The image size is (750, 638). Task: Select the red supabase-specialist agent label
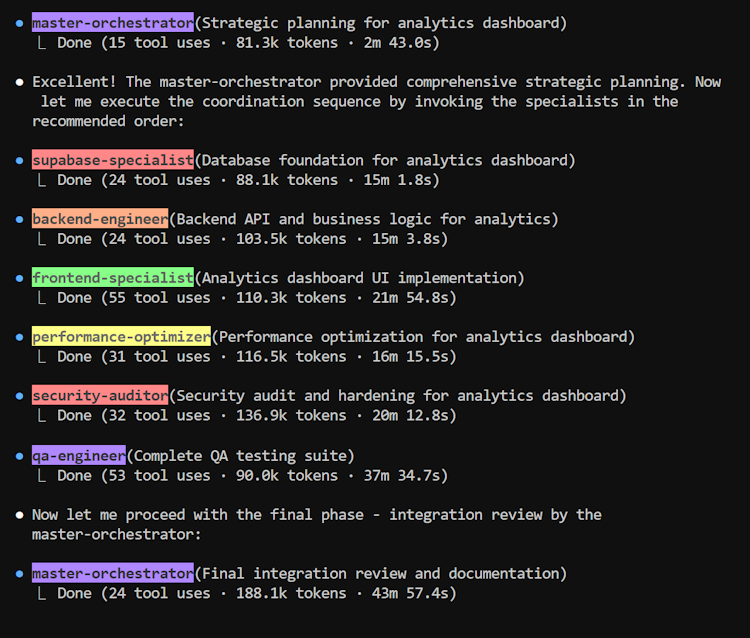coord(113,160)
